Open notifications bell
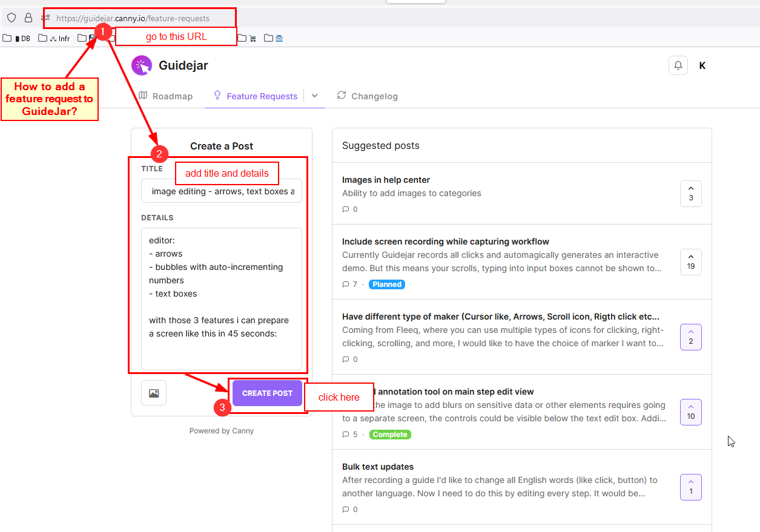 pyautogui.click(x=678, y=65)
